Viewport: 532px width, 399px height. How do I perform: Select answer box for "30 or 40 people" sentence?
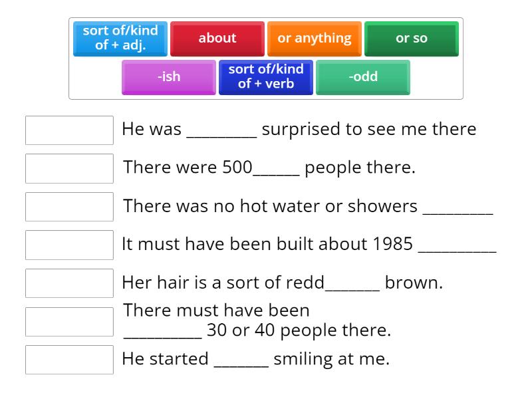[69, 321]
